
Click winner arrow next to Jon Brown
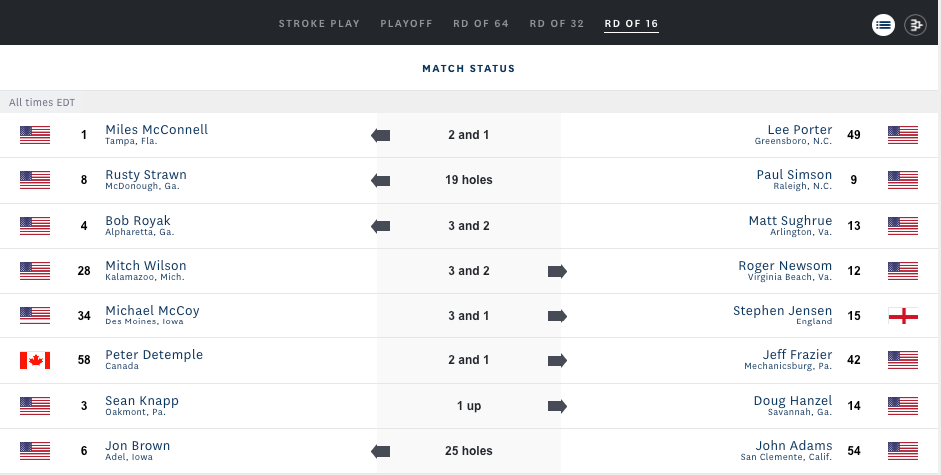[380, 452]
